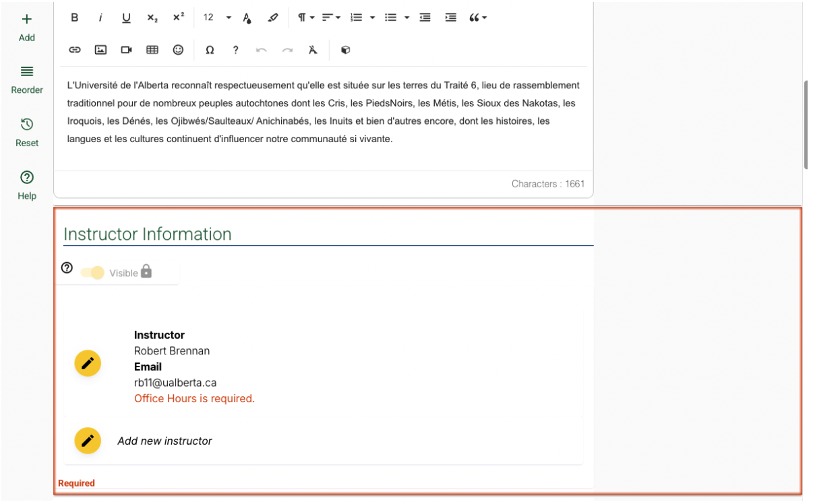Open the special characters Omega tool
The height and width of the screenshot is (504, 813).
click(x=210, y=50)
